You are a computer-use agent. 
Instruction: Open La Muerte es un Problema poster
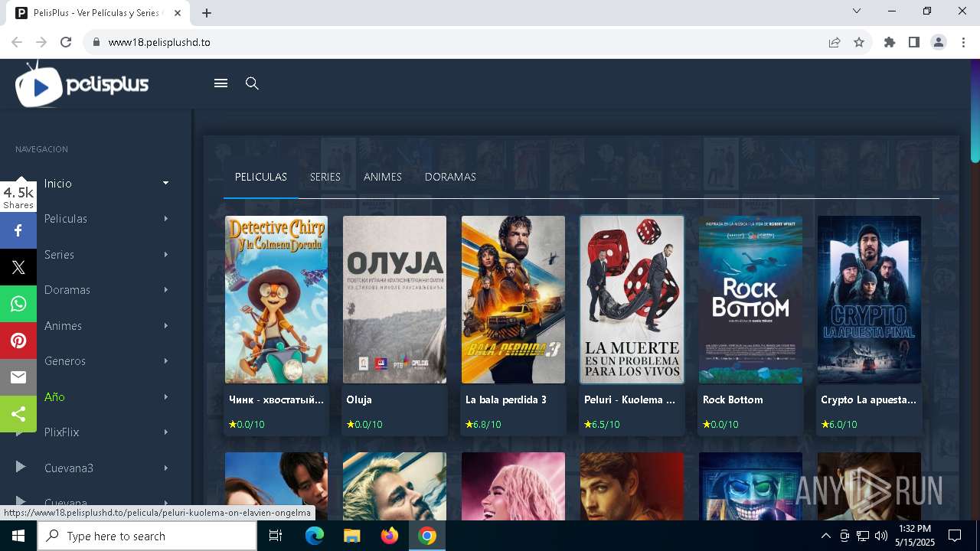pyautogui.click(x=632, y=299)
